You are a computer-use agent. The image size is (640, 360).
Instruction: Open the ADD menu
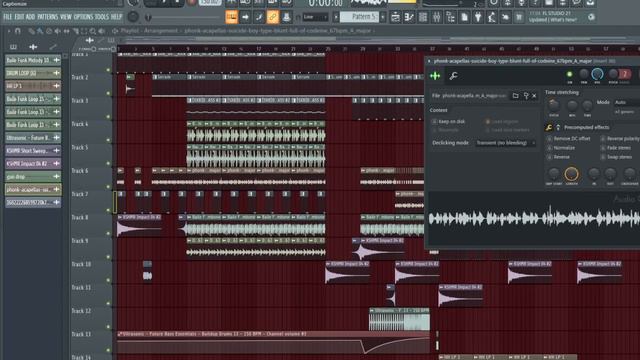(x=31, y=17)
